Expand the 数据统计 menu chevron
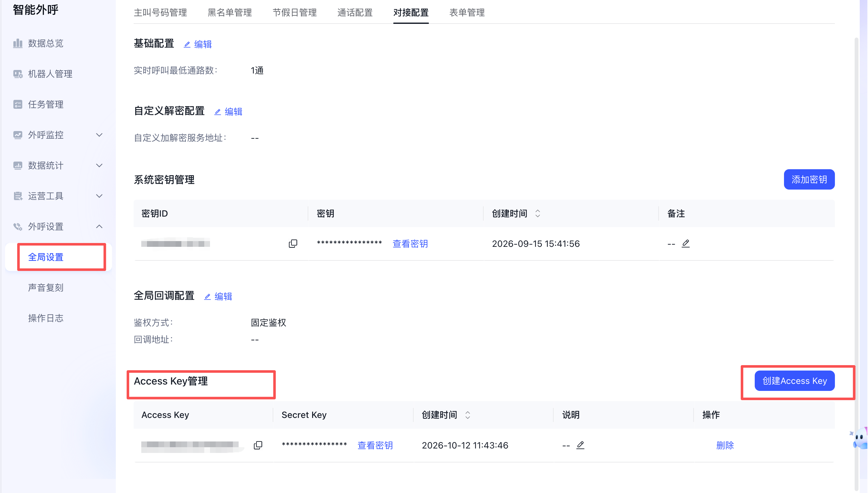The height and width of the screenshot is (493, 868). tap(99, 165)
